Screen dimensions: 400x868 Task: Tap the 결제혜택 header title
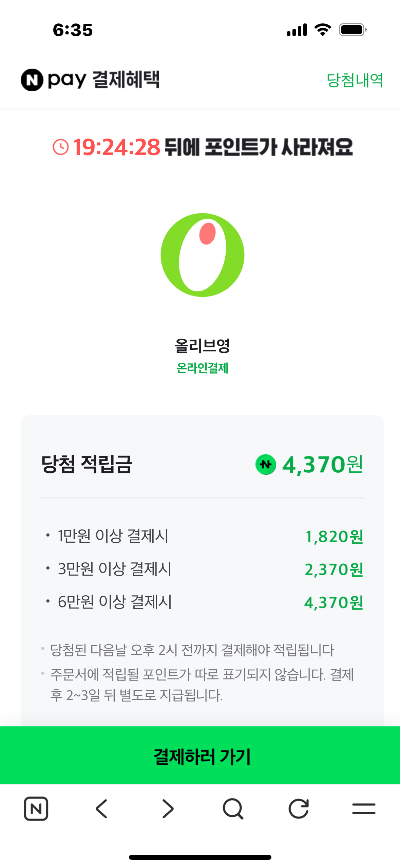(x=126, y=80)
